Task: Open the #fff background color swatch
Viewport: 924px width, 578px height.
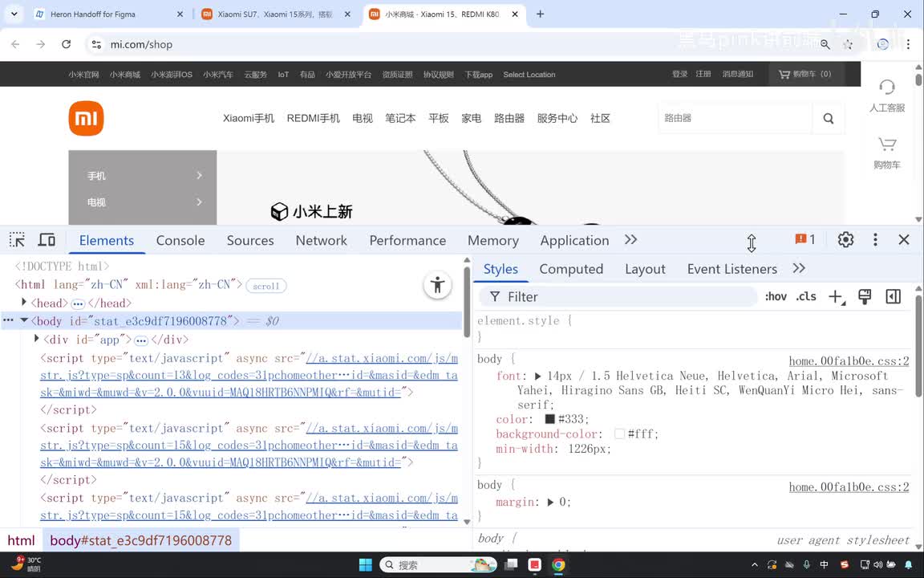Action: tap(619, 433)
